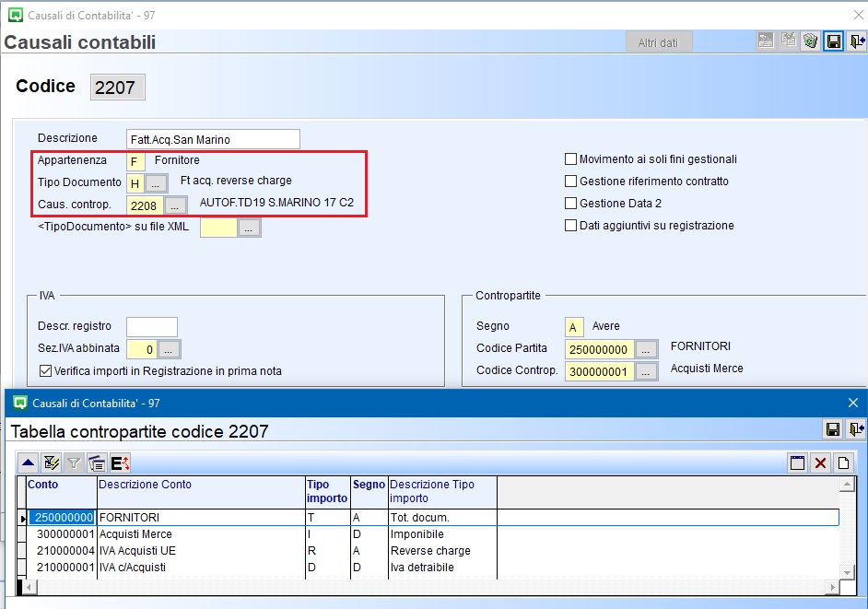
Task: Click the Segno column header
Action: 369,492
